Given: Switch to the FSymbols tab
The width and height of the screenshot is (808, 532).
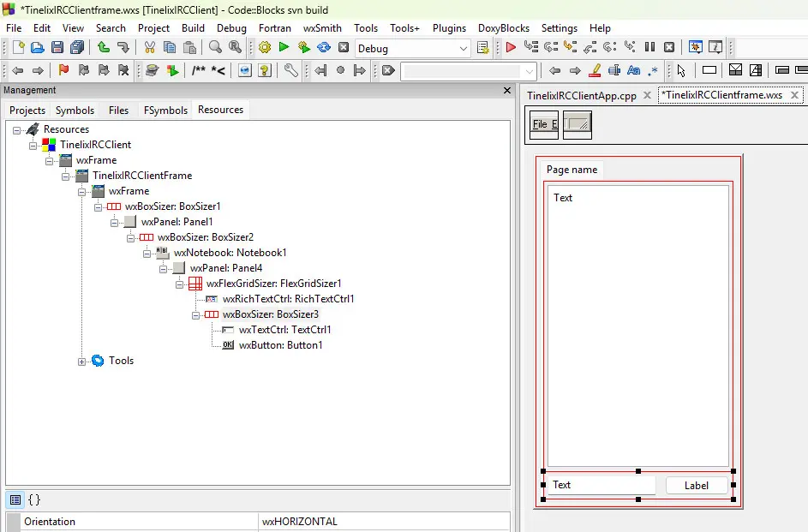Looking at the screenshot, I should coord(165,111).
